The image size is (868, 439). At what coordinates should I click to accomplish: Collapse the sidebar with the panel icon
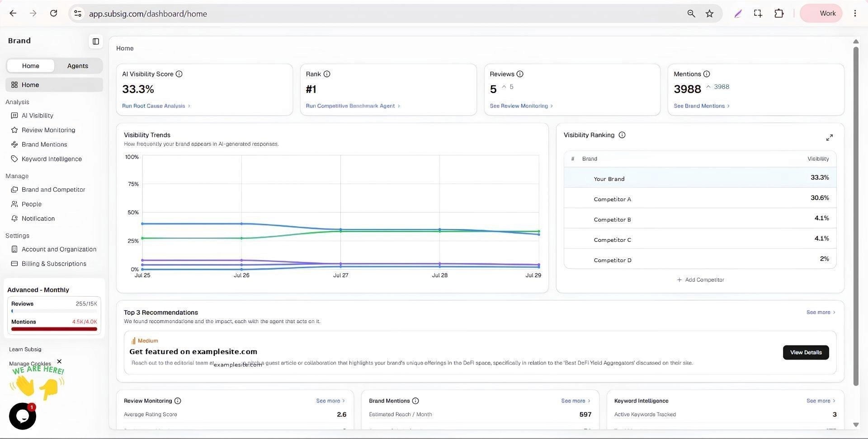(96, 42)
